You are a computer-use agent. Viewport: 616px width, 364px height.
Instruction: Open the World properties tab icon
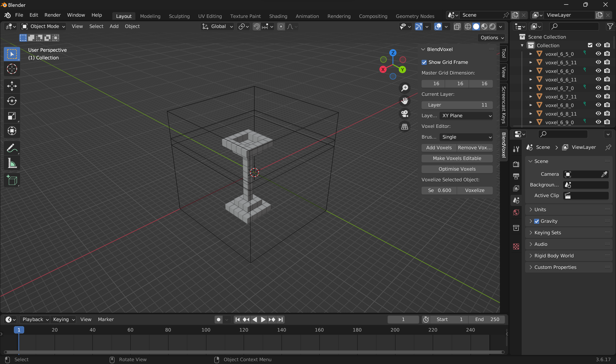click(516, 212)
